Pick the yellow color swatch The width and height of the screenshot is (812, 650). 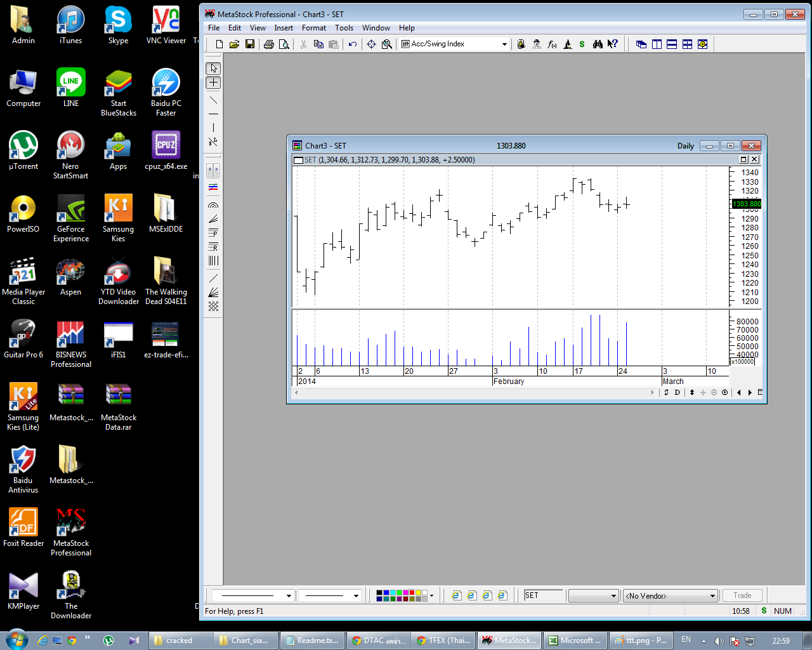point(419,593)
